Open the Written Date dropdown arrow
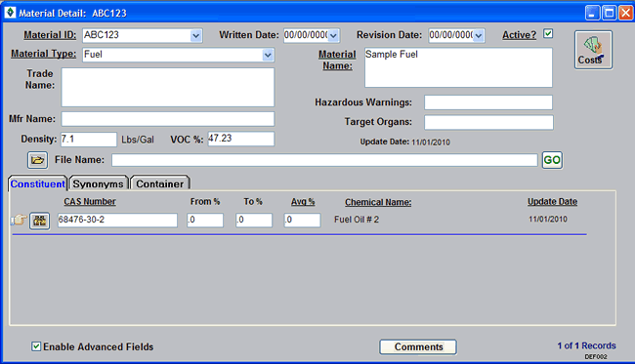The height and width of the screenshot is (364, 635). 333,35
